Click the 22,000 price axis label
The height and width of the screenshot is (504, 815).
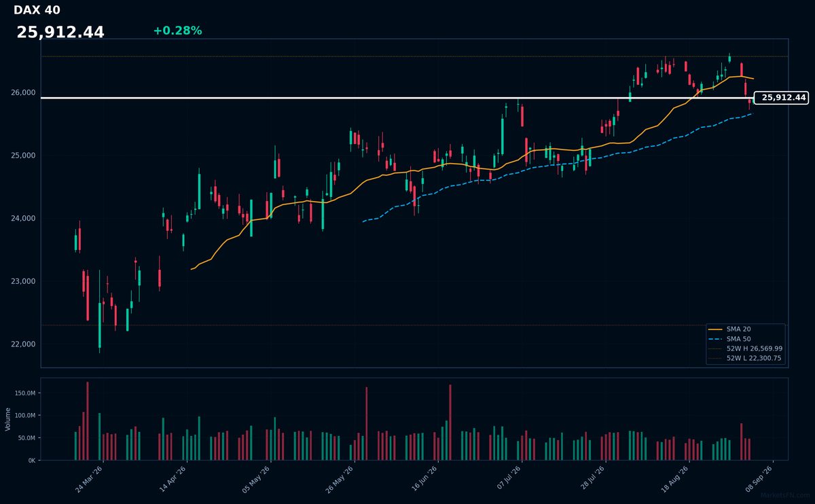click(23, 344)
